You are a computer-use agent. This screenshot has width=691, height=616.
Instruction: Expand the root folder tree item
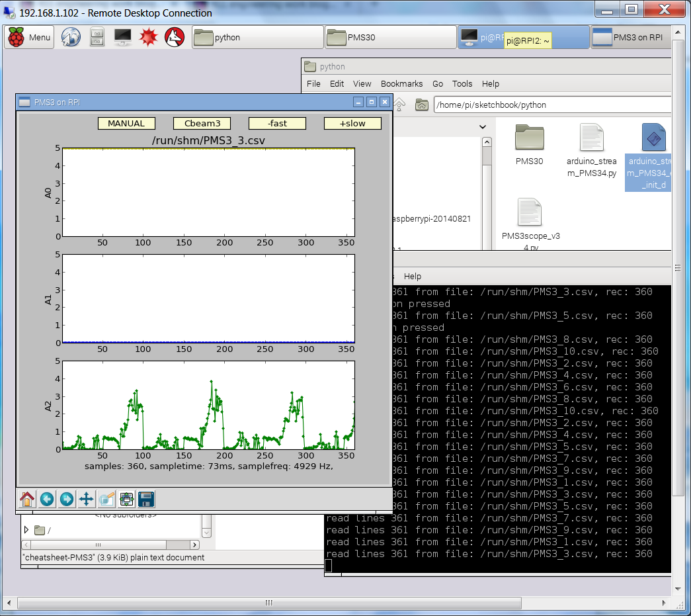pyautogui.click(x=26, y=530)
